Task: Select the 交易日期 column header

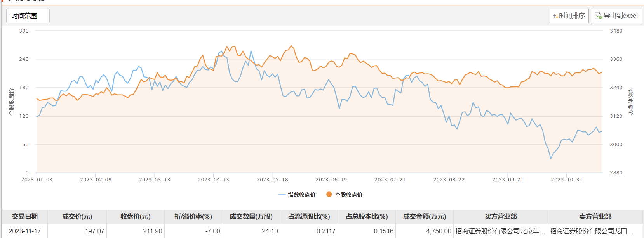Action: (25, 216)
